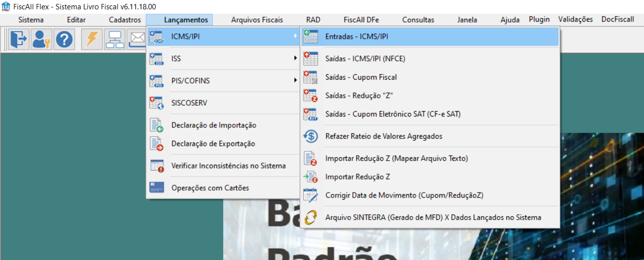Click the Cupom Eletrônico SAT icon
Screen dimensions: 644x260
311,114
